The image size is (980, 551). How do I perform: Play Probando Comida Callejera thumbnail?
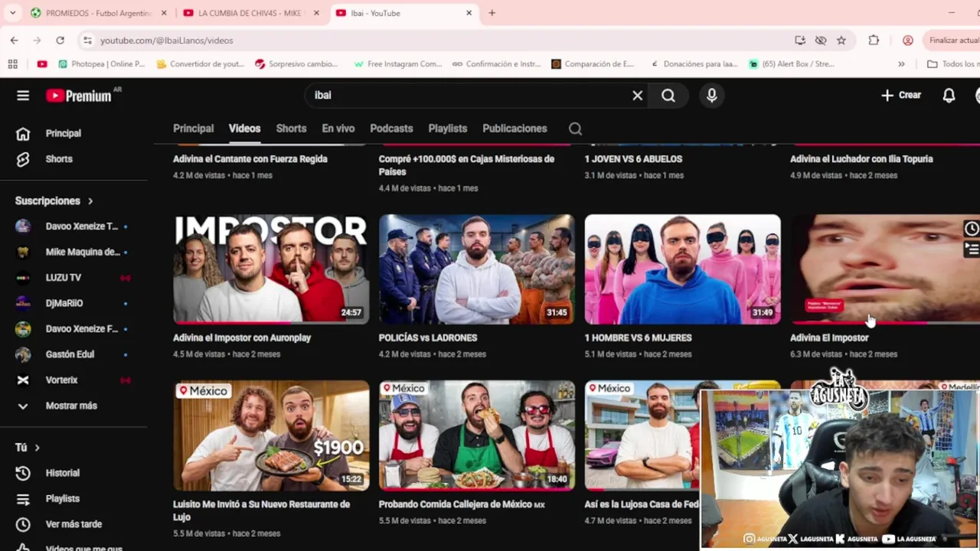[x=477, y=435]
